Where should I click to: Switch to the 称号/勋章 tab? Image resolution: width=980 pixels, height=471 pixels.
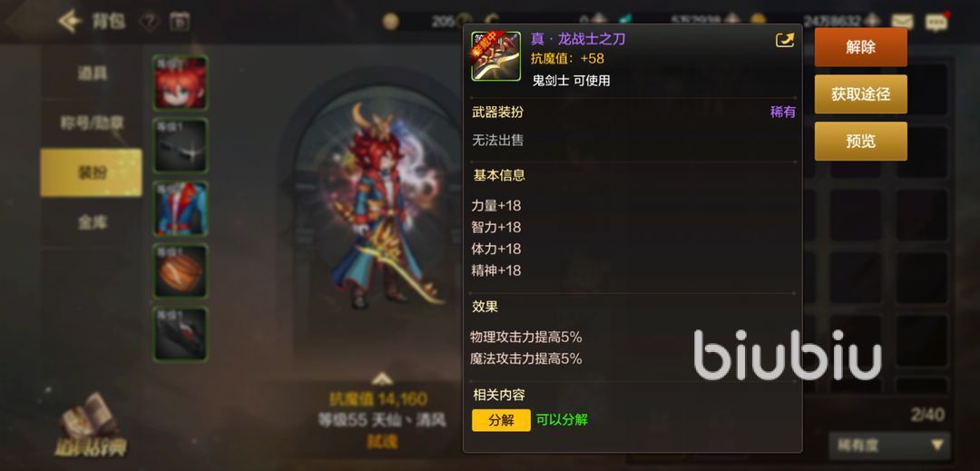click(92, 123)
